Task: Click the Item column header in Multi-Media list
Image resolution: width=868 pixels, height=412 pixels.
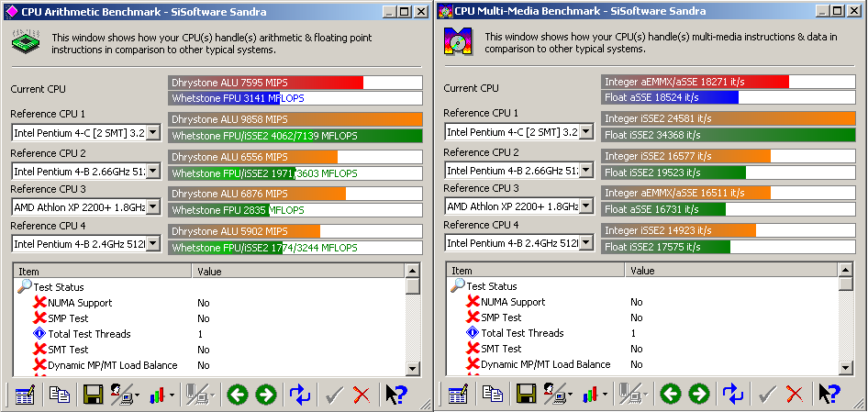Action: pos(535,271)
